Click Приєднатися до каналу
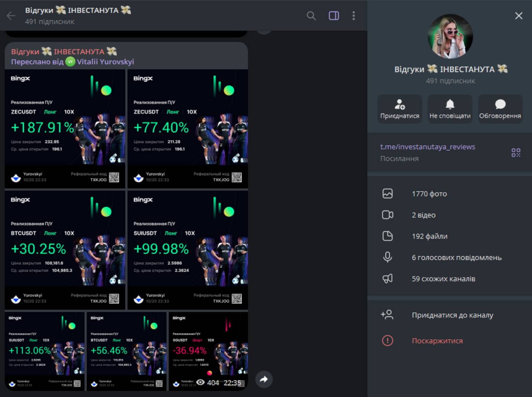This screenshot has height=397, width=532. coord(452,315)
